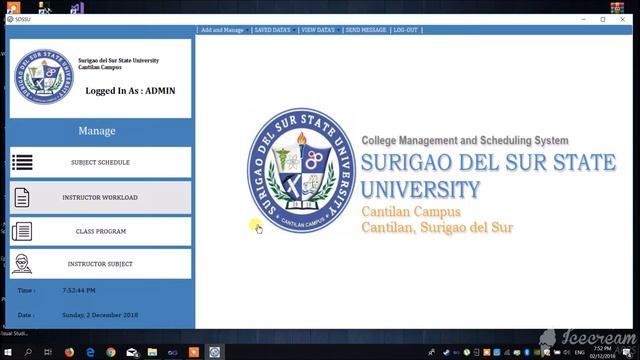640x360 pixels.
Task: Open the INSTRUCTOR SUBJECT section
Action: (100, 264)
